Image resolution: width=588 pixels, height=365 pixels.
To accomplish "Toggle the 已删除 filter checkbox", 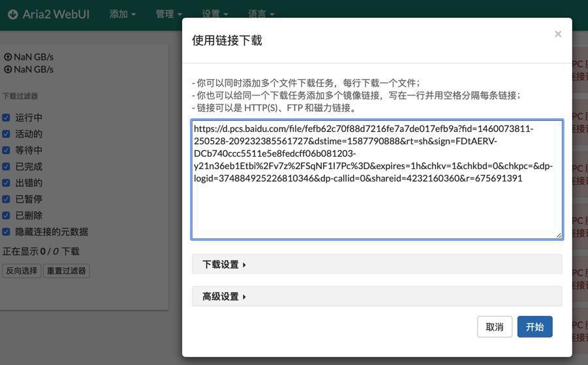I will pos(6,215).
